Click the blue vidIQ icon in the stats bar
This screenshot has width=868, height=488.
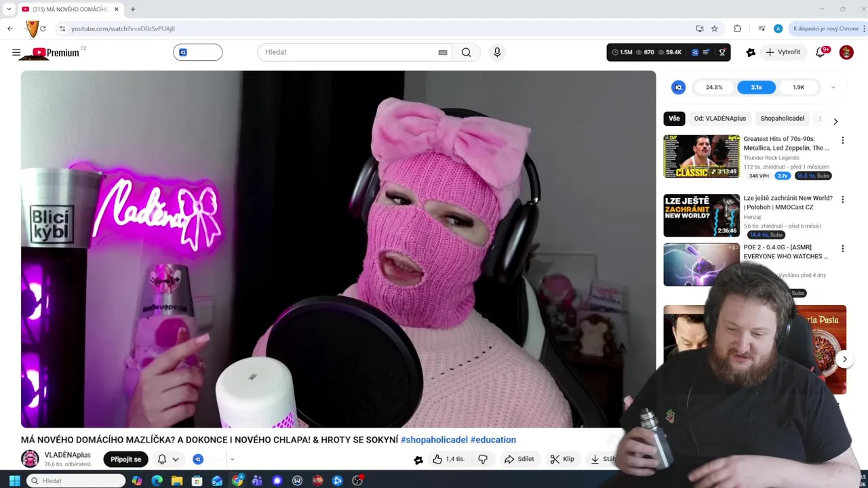click(695, 52)
